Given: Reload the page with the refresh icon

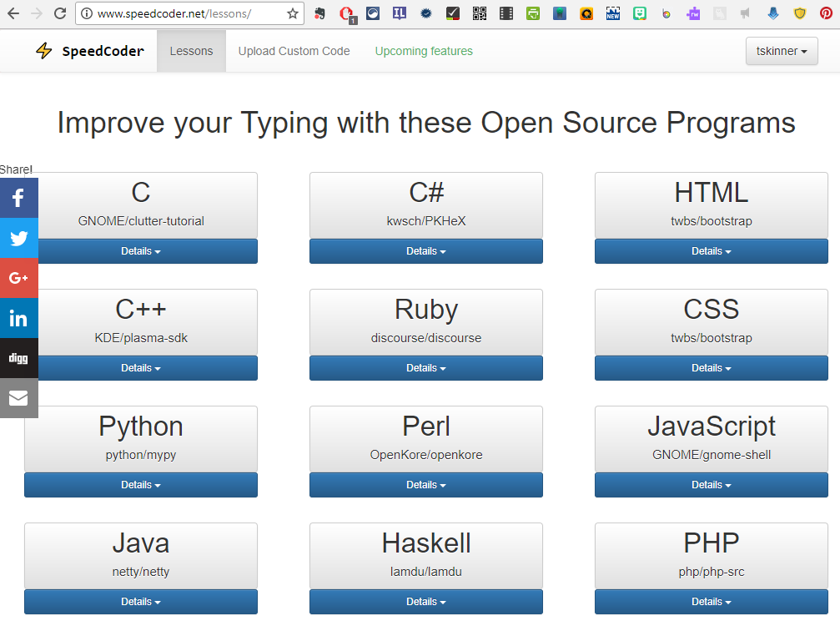Looking at the screenshot, I should tap(60, 13).
